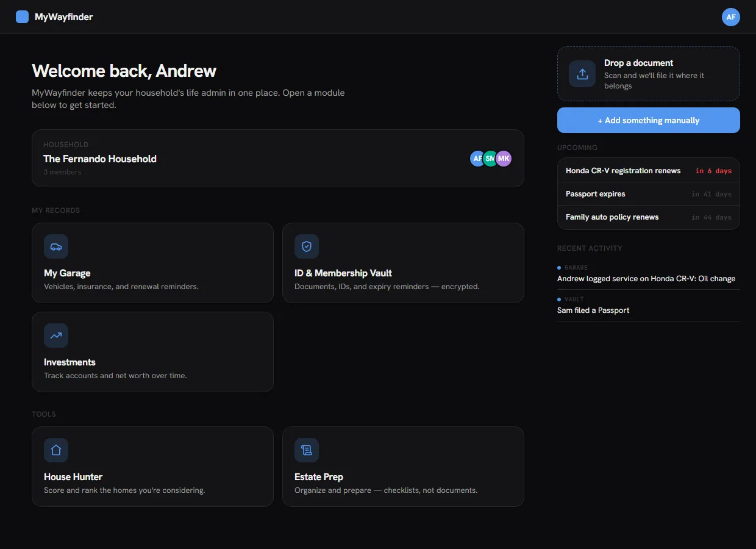Click the MY RECORDS section label
Screen dimensions: 756x549
56,210
